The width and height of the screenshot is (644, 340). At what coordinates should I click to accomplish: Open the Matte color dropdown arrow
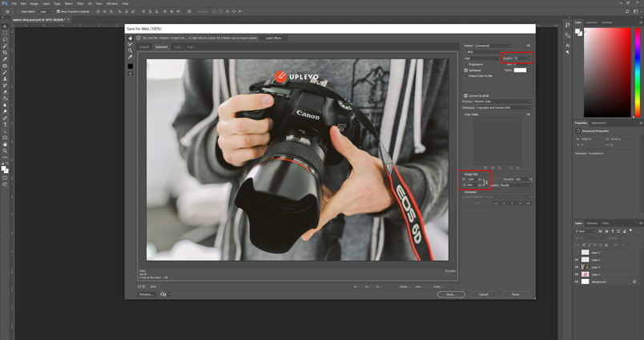pos(529,71)
